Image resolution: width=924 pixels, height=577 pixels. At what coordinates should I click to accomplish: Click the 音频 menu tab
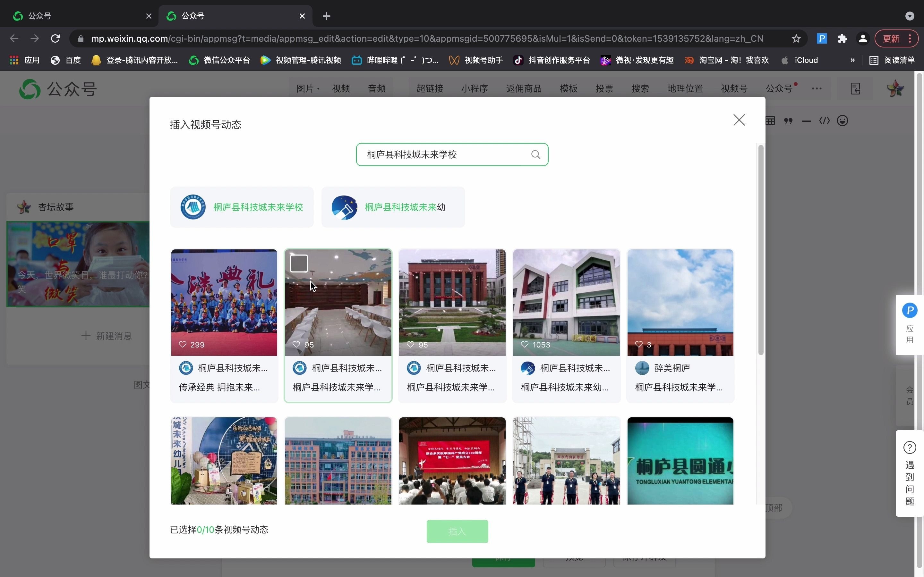point(377,88)
